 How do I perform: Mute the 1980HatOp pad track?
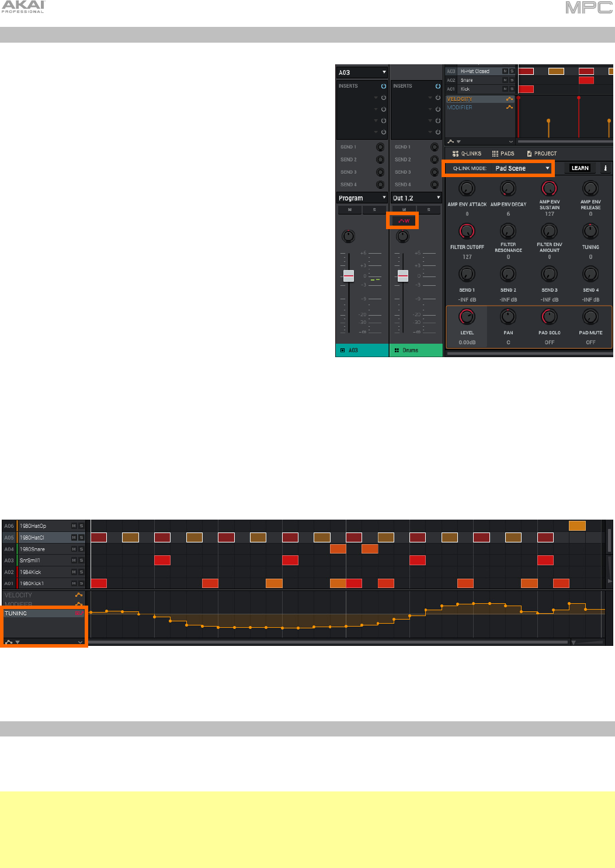(74, 526)
